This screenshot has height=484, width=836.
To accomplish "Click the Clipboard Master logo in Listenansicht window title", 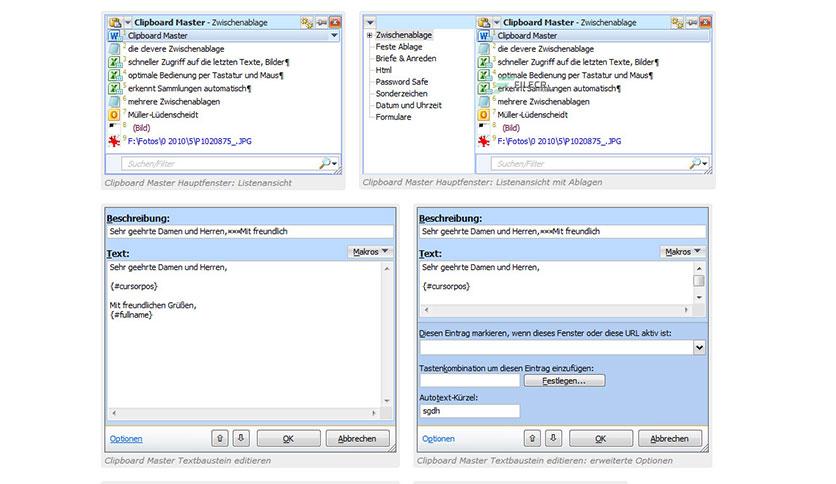I will point(115,22).
